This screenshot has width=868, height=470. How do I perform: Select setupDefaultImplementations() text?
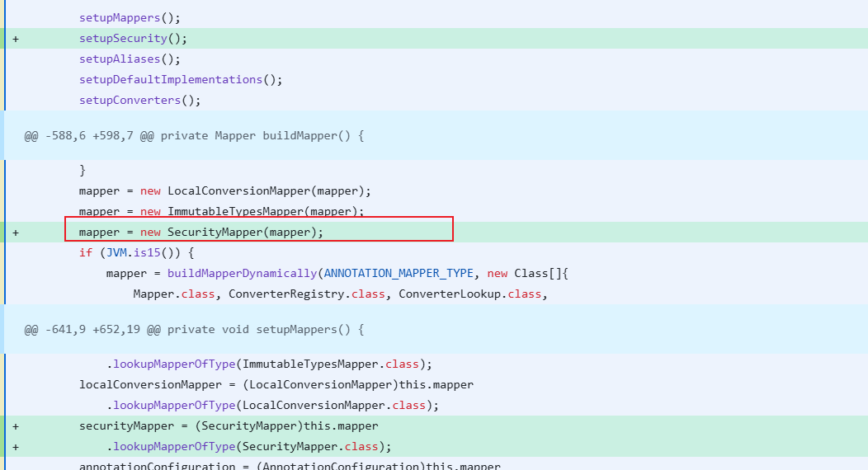coord(181,80)
